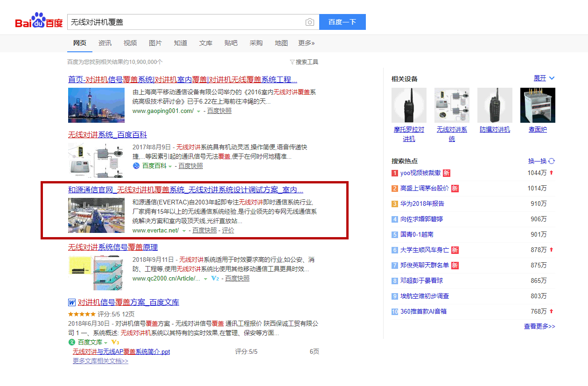The image size is (588, 386).
Task: Click 换一换 to refresh hot searches
Action: [x=537, y=161]
